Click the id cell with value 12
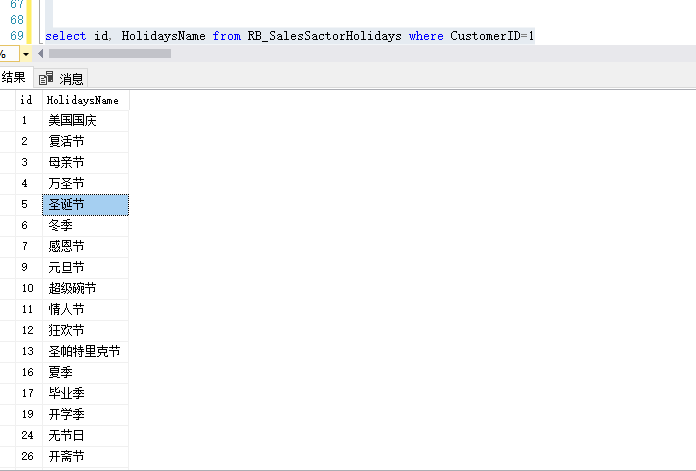The height and width of the screenshot is (471, 696). click(29, 330)
